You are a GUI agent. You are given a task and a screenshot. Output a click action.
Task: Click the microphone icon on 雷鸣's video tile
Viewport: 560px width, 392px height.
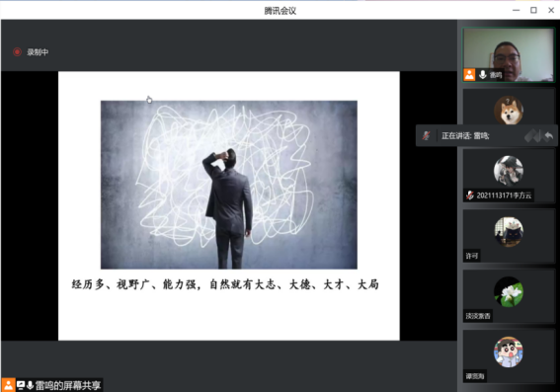(483, 75)
